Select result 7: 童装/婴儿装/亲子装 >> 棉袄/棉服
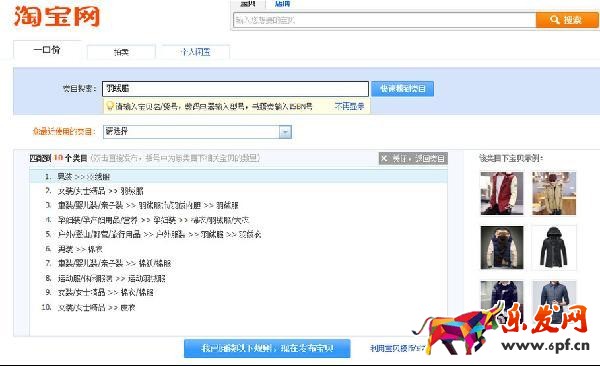Image resolution: width=600 pixels, height=366 pixels. coord(238,263)
